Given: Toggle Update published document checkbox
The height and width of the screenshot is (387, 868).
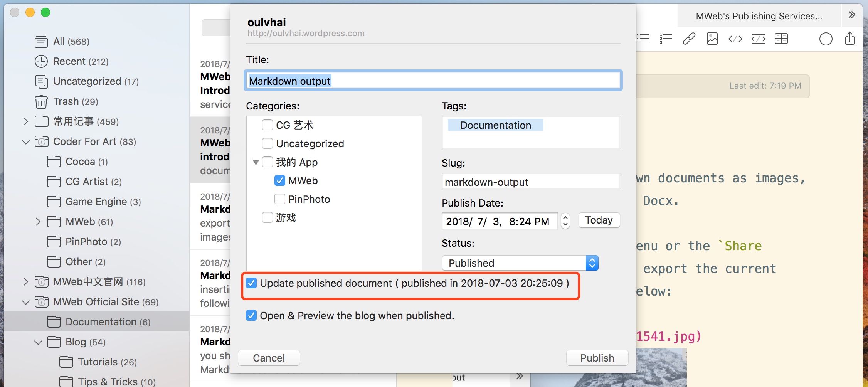Looking at the screenshot, I should click(251, 283).
